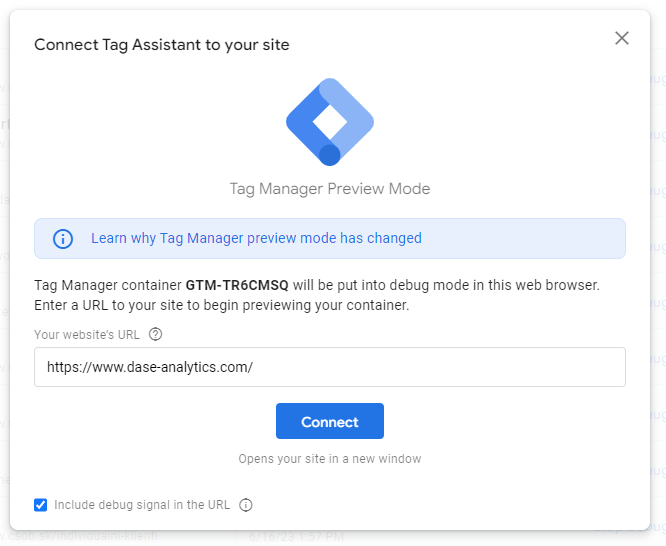
Task: Click empty area of the blue info banner
Action: click(522, 238)
